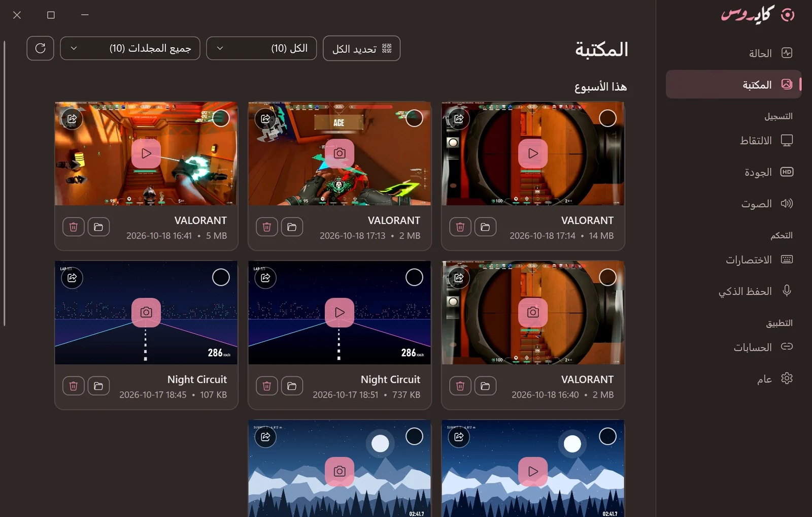Image resolution: width=812 pixels, height=517 pixels.
Task: Select the VALORANT 16:40 screenshot circle
Action: [x=607, y=277]
